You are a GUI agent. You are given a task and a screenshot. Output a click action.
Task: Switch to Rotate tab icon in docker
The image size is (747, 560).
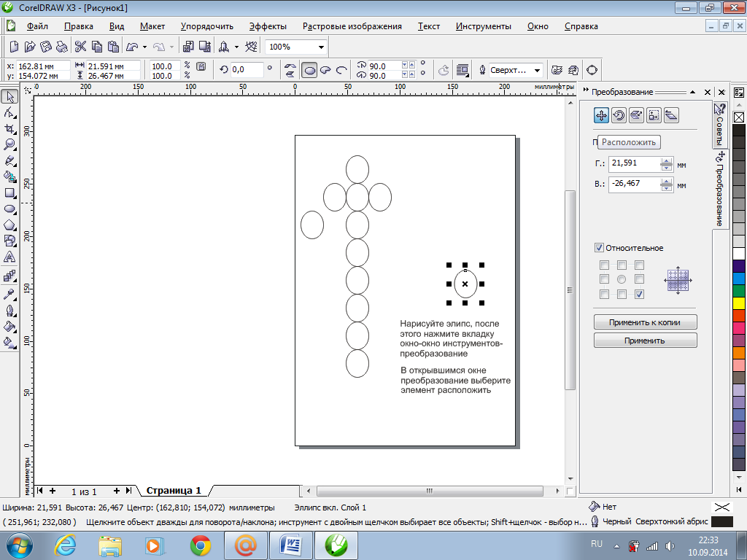[x=619, y=114]
